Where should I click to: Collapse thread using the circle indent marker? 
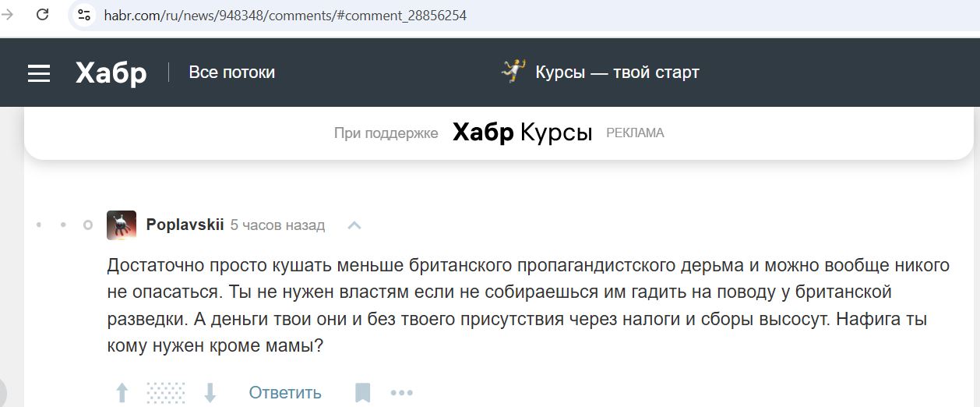(88, 225)
